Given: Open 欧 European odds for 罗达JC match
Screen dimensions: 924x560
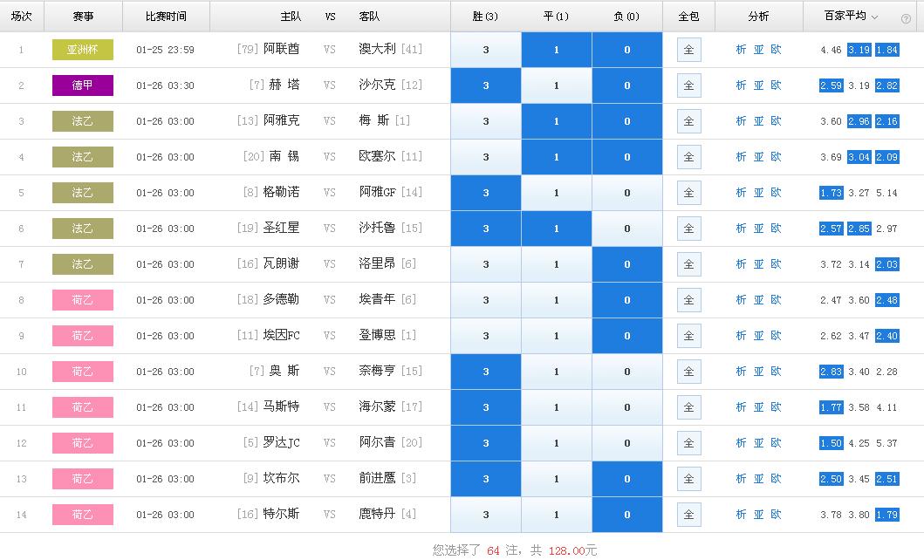Looking at the screenshot, I should pos(776,443).
